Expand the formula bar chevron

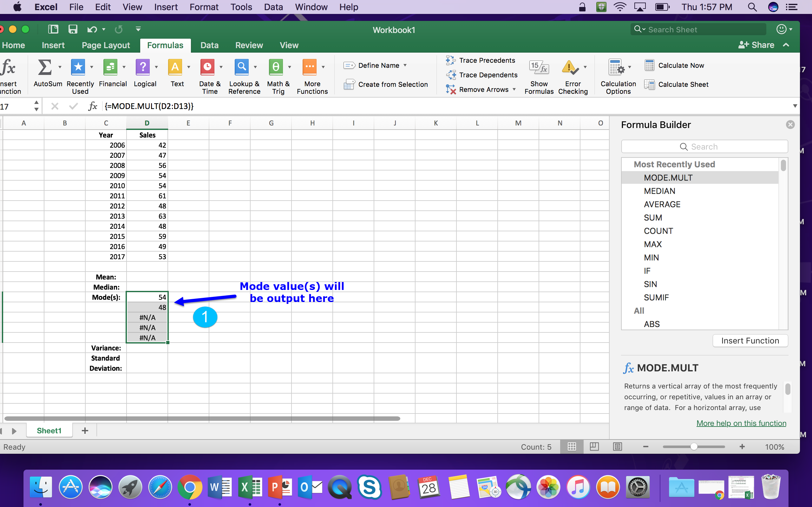click(795, 106)
